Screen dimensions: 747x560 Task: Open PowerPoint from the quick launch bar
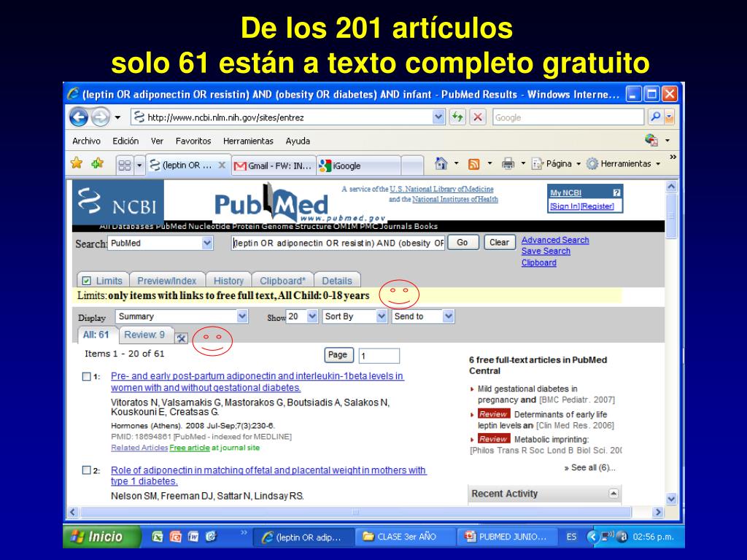pyautogui.click(x=175, y=537)
